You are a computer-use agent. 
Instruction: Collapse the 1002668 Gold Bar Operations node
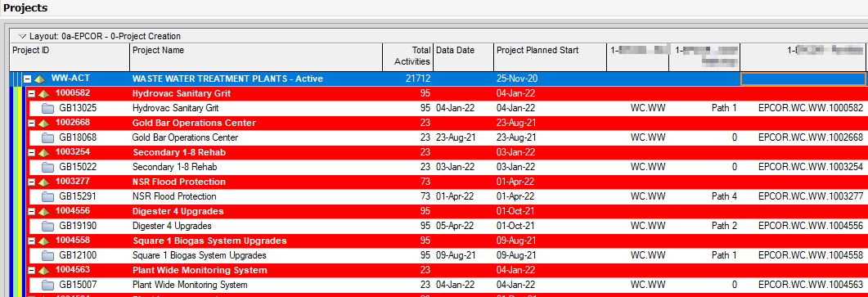tap(32, 123)
